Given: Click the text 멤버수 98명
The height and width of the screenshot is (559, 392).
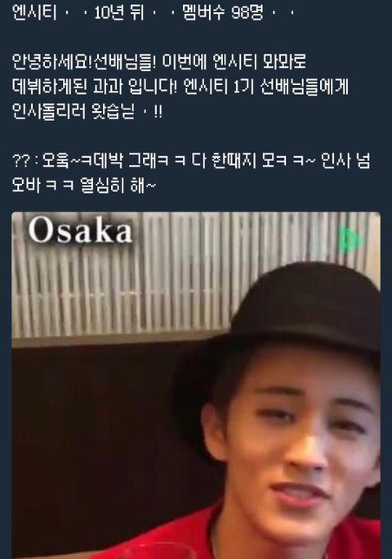Looking at the screenshot, I should 223,13.
